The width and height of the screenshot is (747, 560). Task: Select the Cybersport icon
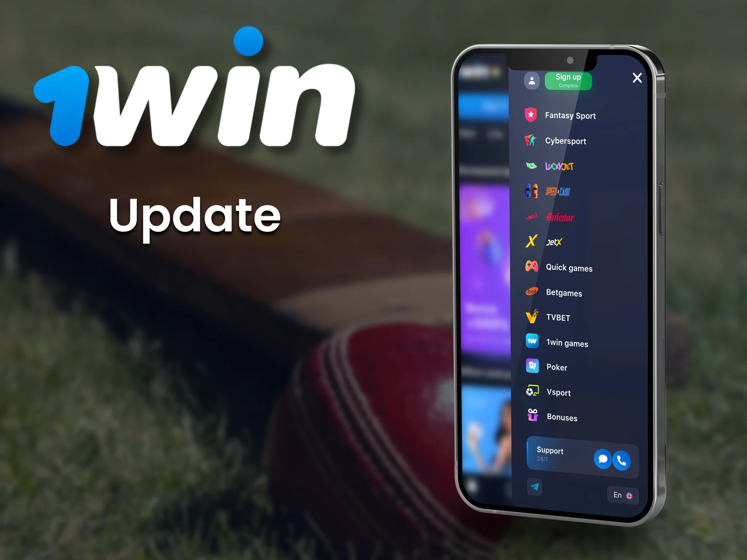coord(530,142)
